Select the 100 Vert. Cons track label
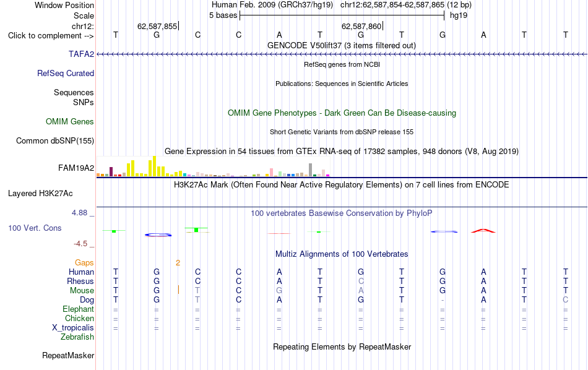Viewport: 588px width, 370px height. point(35,228)
